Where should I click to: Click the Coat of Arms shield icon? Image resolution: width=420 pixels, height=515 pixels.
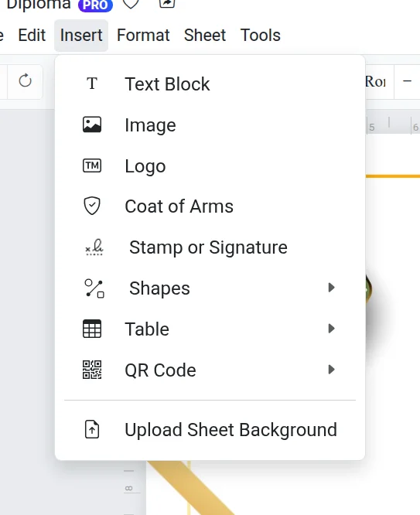tap(92, 206)
